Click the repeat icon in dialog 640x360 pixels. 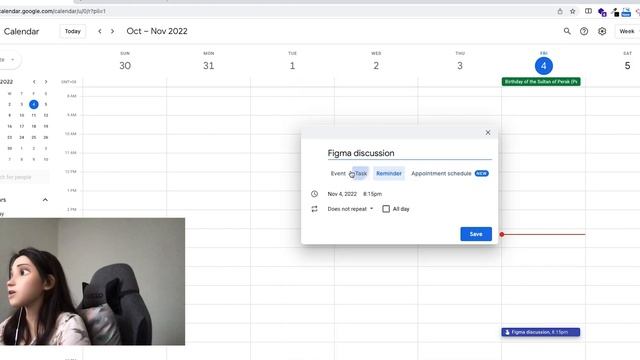314,209
